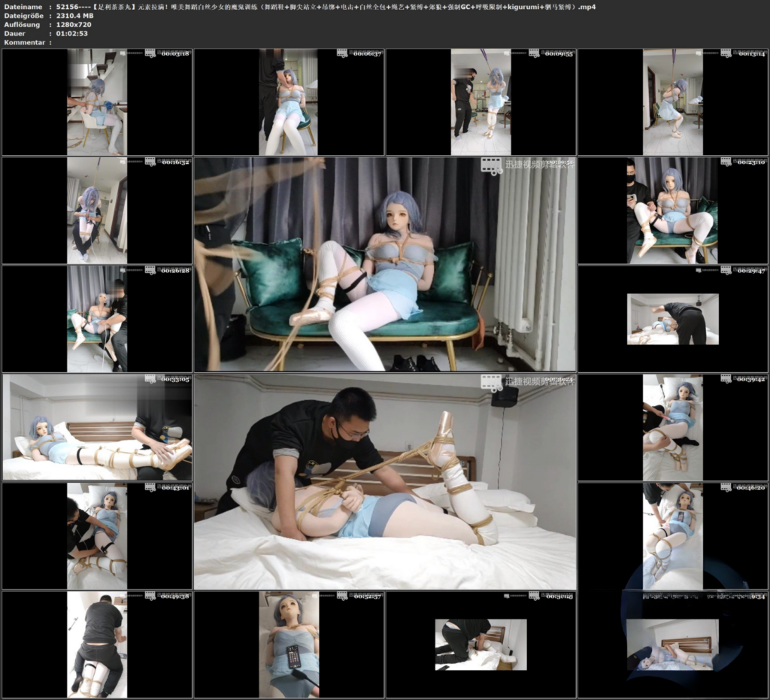Select the thumbnail timestamped 00:23:10
The height and width of the screenshot is (700, 770).
[x=673, y=210]
